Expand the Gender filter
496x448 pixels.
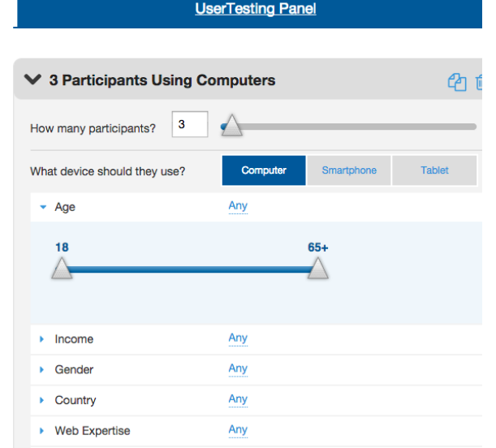point(43,370)
